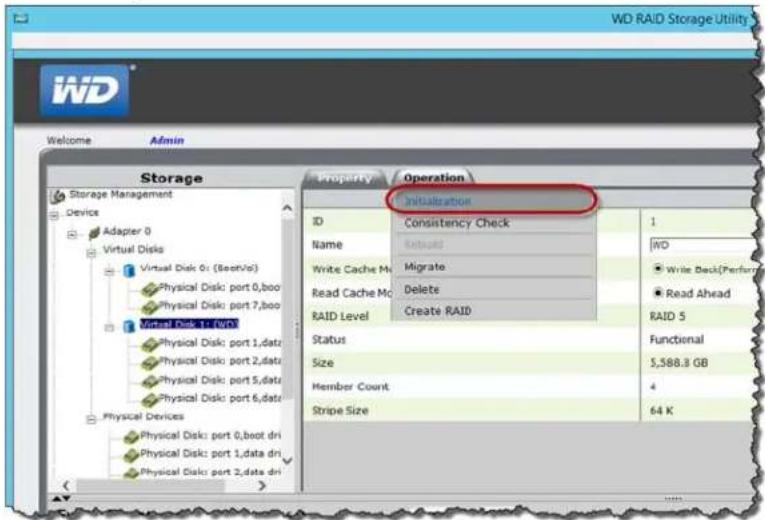This screenshot has width=765, height=520.
Task: Click the Virtual Disk 0 cylinder icon
Action: tap(129, 270)
